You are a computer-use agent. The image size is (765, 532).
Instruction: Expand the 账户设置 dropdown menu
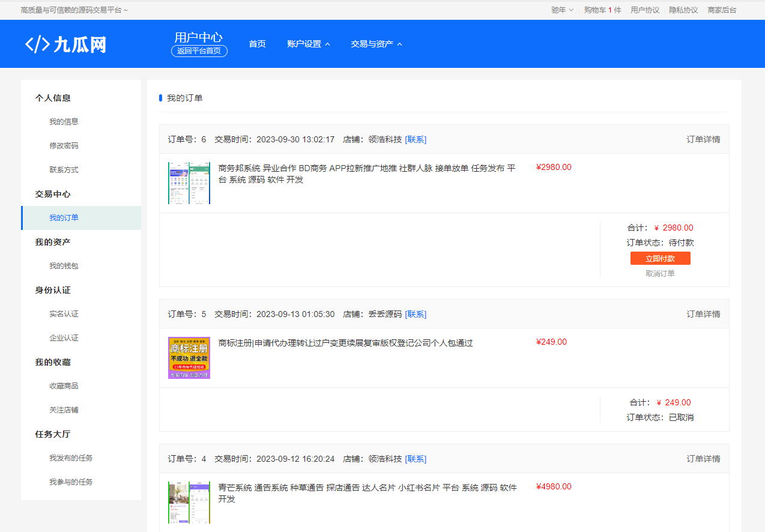point(309,44)
